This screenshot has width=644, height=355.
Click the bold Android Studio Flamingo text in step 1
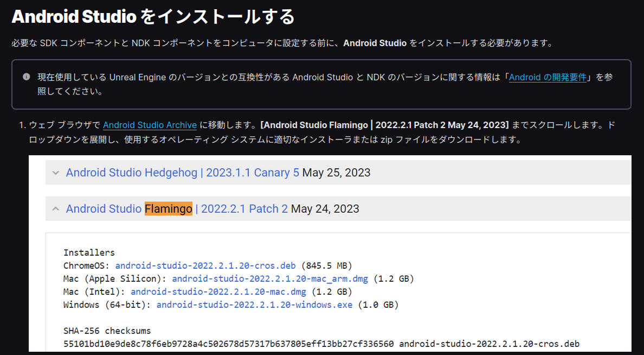click(384, 125)
